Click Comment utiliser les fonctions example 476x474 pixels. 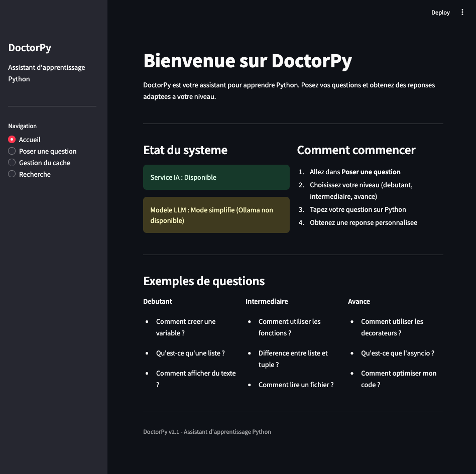(x=289, y=327)
